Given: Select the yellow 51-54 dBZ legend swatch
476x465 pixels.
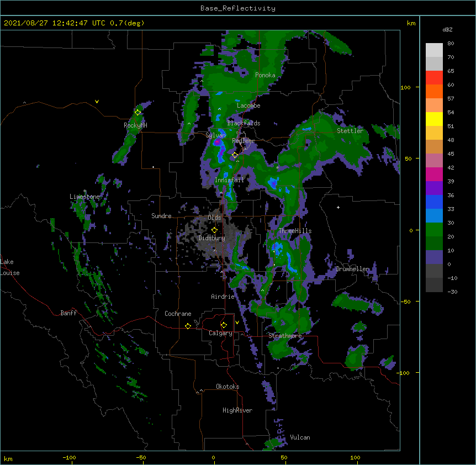Looking at the screenshot, I should pyautogui.click(x=434, y=119).
